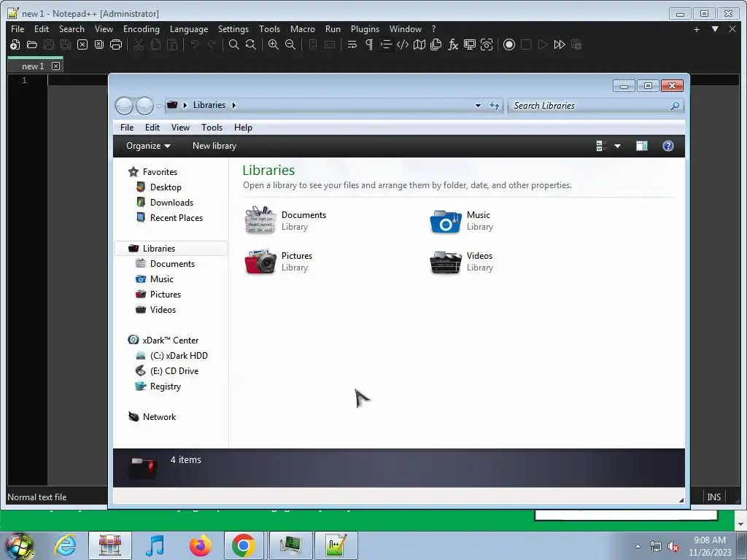Click Notepad++ plus button for new tab

coord(697,29)
